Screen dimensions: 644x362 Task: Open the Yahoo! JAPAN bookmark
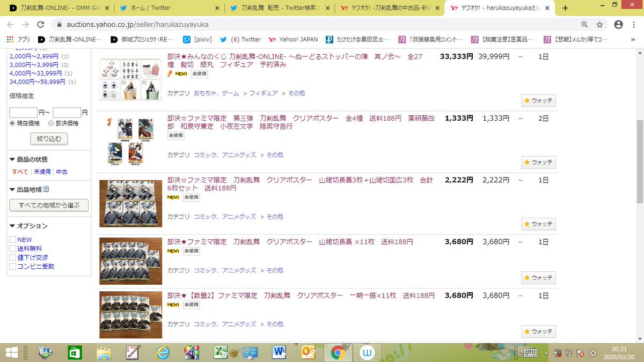[292, 39]
